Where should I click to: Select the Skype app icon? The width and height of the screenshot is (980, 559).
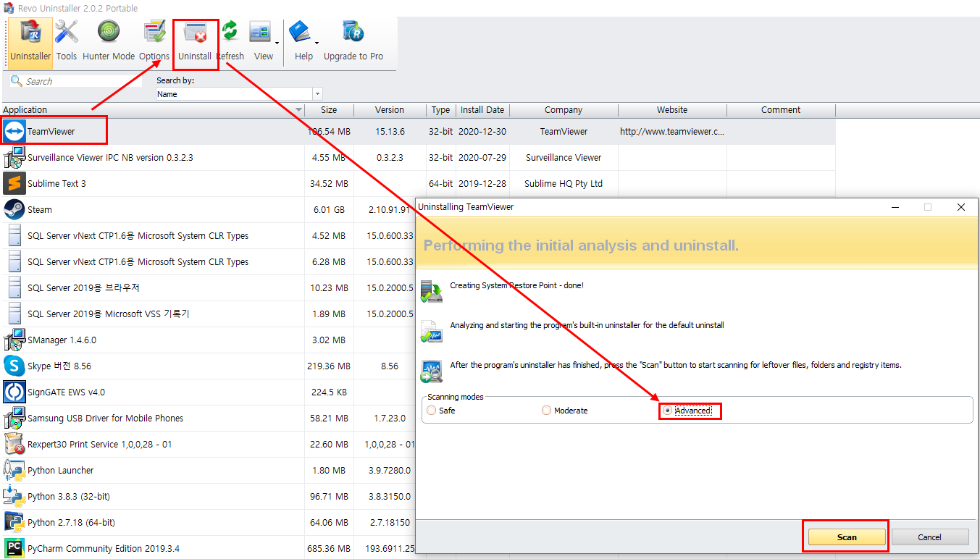point(14,366)
